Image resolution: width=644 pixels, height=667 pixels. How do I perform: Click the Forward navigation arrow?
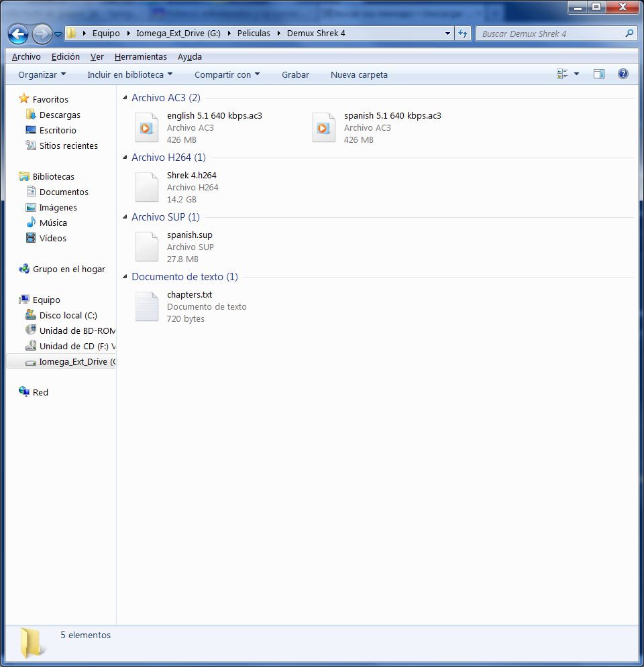[x=42, y=34]
